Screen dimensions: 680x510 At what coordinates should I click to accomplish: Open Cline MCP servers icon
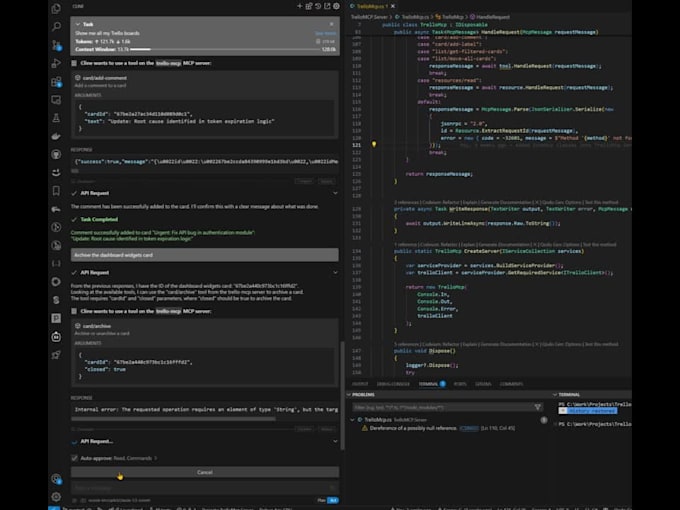[309, 6]
